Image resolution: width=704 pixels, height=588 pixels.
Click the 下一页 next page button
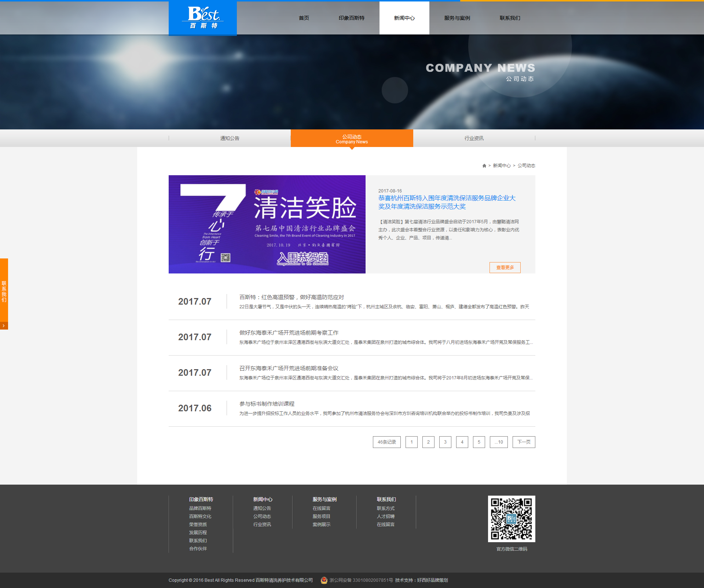pyautogui.click(x=524, y=442)
